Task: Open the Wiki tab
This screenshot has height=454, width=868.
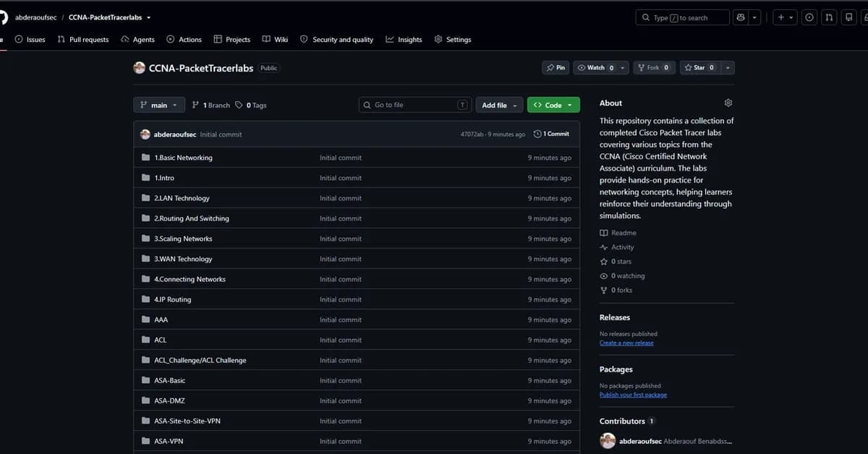Action: [x=276, y=40]
